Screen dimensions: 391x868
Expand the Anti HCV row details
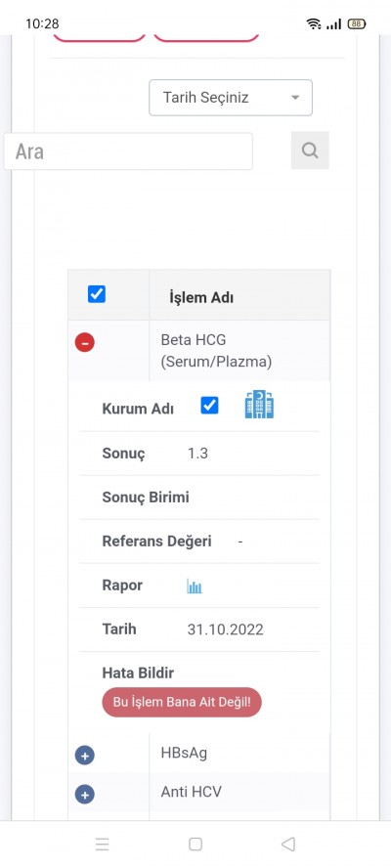[85, 795]
